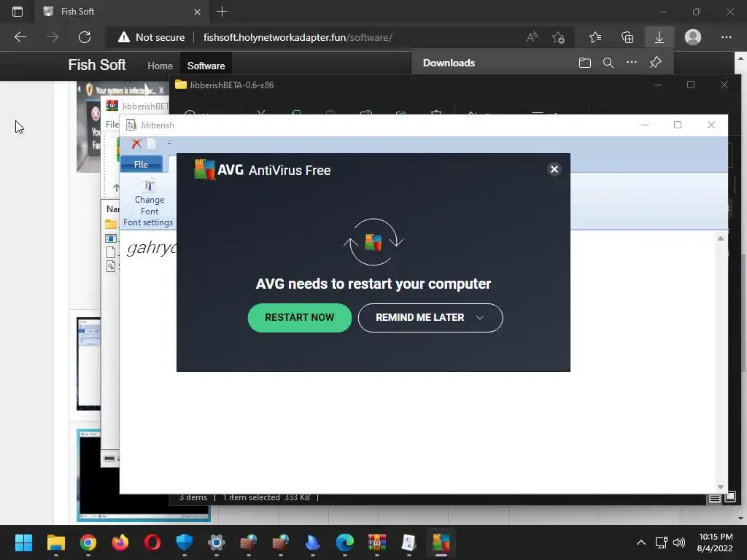Click Jibberish scrollbar down arrow
747x560 pixels.
pyautogui.click(x=720, y=486)
